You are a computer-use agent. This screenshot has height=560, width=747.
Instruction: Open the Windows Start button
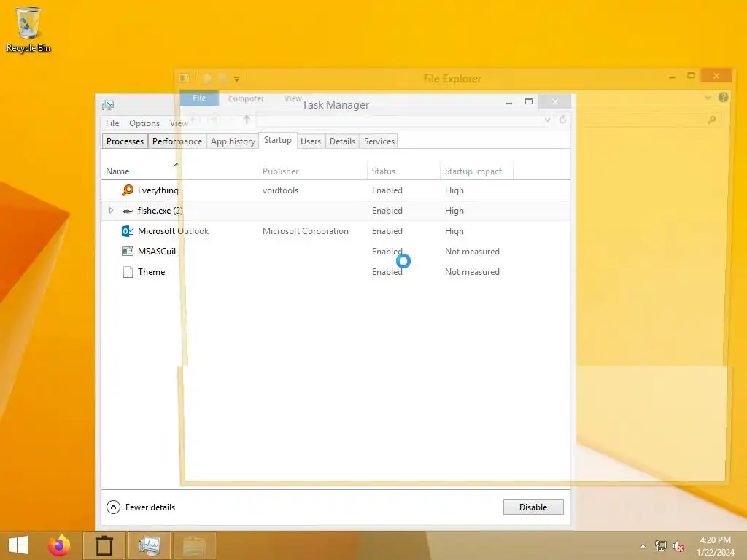[x=18, y=545]
